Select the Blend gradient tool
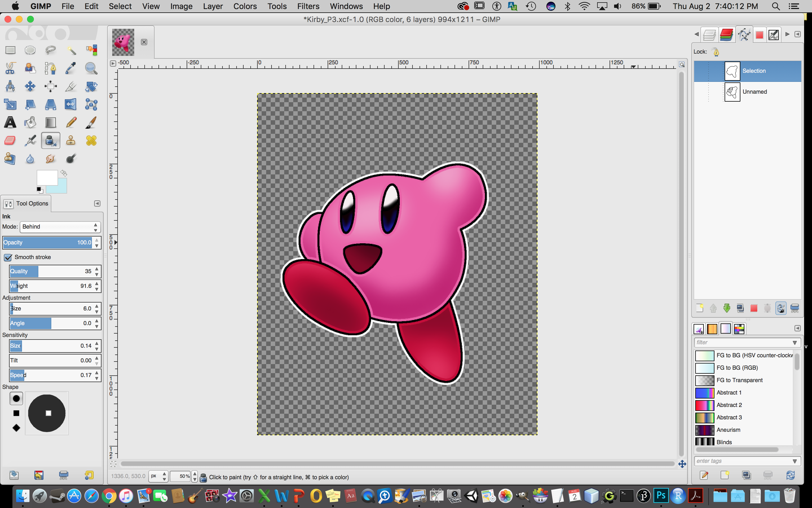 (51, 122)
